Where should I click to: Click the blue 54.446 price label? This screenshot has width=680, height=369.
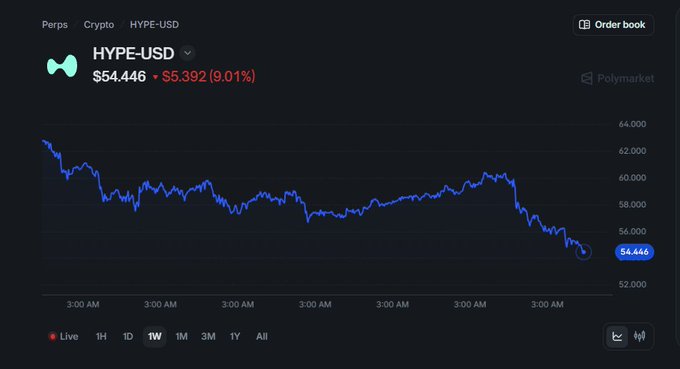634,252
